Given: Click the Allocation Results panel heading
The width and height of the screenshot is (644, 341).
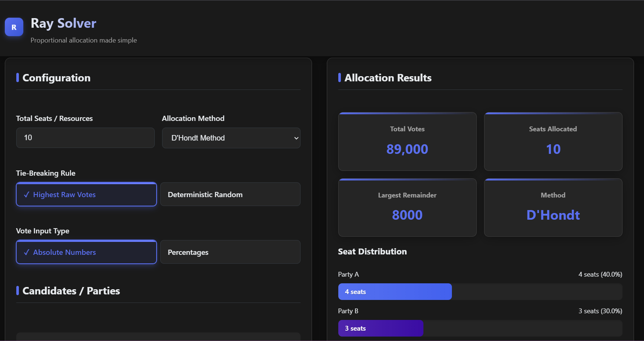Looking at the screenshot, I should pyautogui.click(x=388, y=78).
